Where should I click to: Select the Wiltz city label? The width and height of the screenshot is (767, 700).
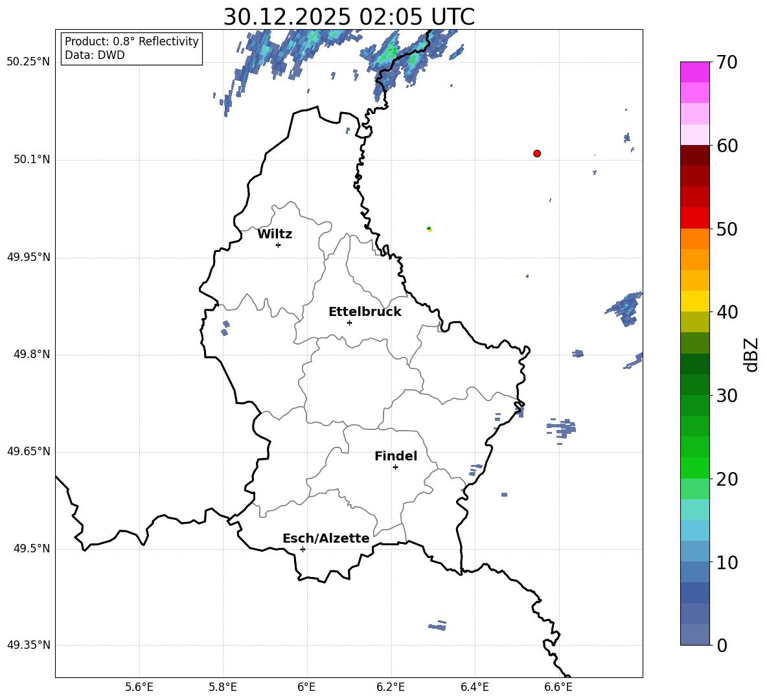coord(275,234)
